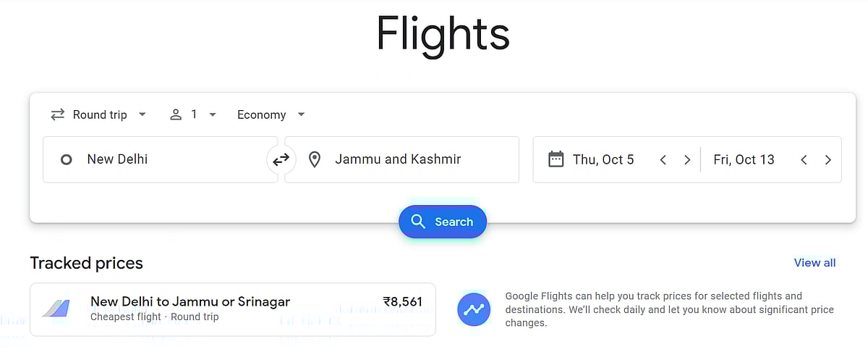Advance departure date to next day

point(687,160)
